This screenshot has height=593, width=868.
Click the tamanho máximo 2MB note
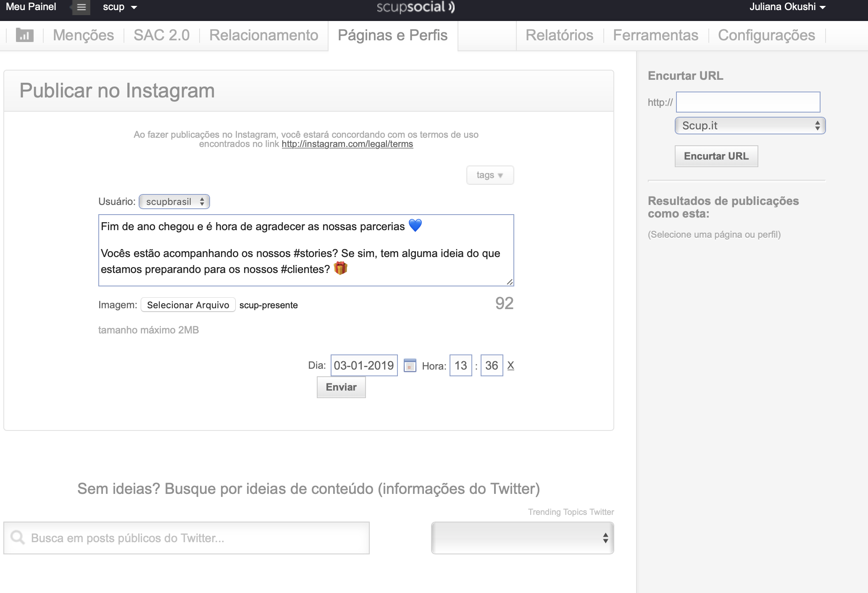point(148,330)
